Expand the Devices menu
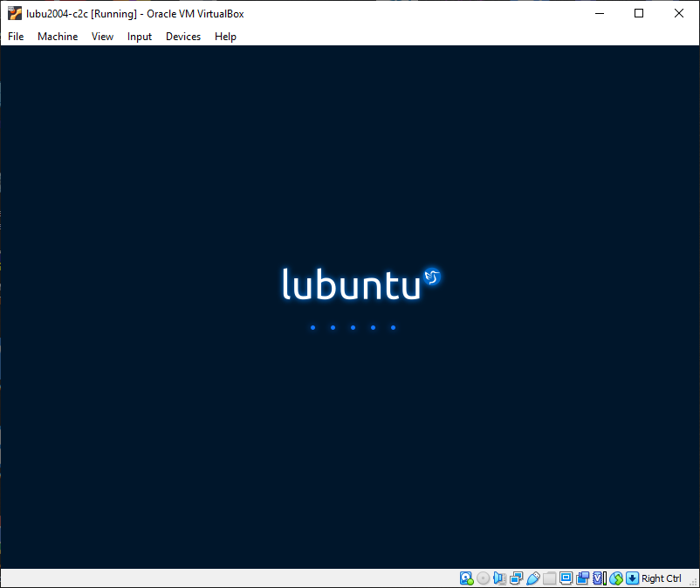 pos(182,37)
